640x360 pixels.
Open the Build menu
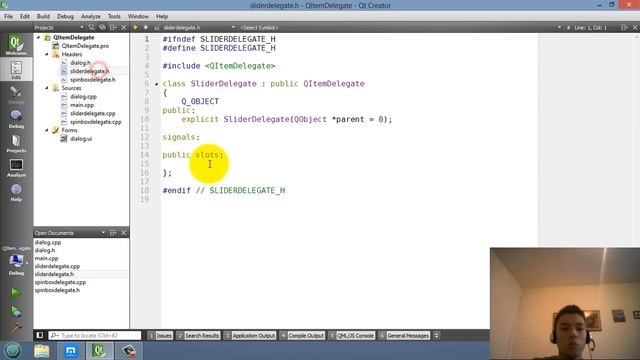[43, 16]
